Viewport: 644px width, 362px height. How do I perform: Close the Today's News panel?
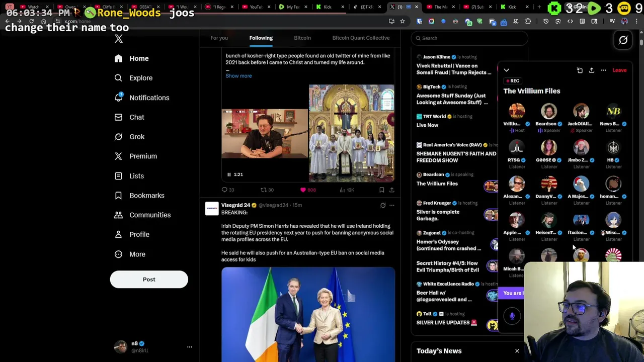point(517,351)
